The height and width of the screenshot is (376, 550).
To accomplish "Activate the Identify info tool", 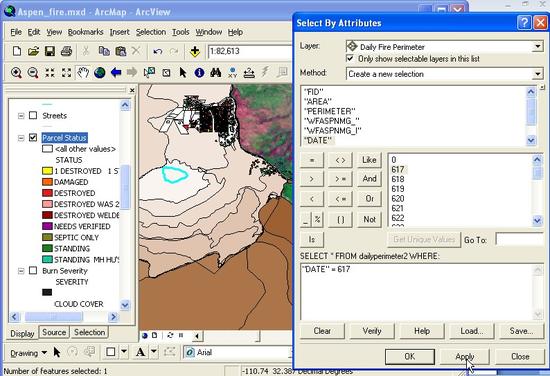I will coord(199,73).
